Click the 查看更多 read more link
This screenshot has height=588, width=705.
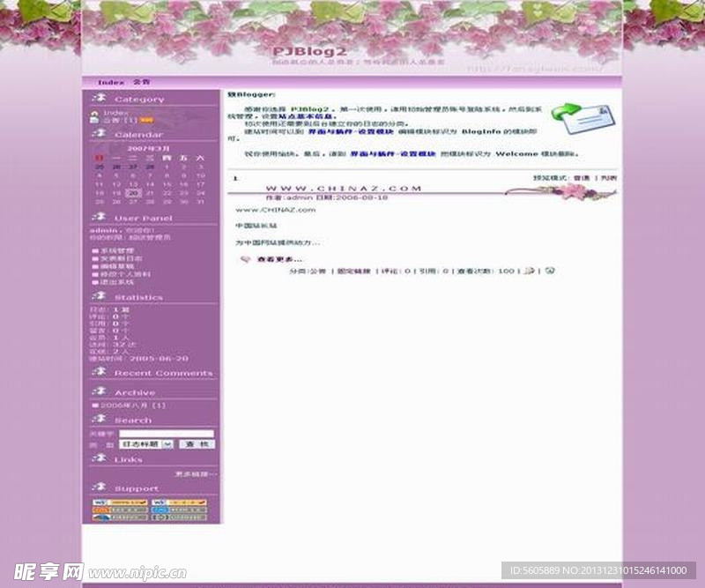tap(279, 259)
